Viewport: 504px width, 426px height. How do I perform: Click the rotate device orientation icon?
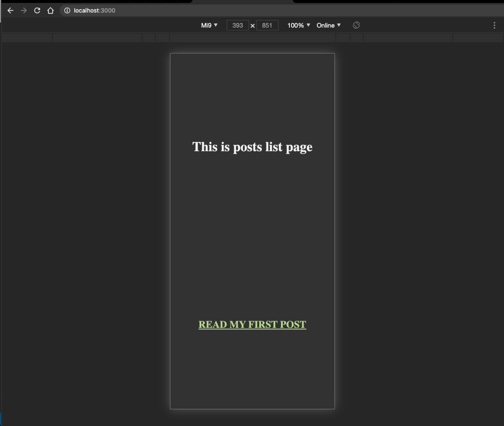(x=357, y=25)
